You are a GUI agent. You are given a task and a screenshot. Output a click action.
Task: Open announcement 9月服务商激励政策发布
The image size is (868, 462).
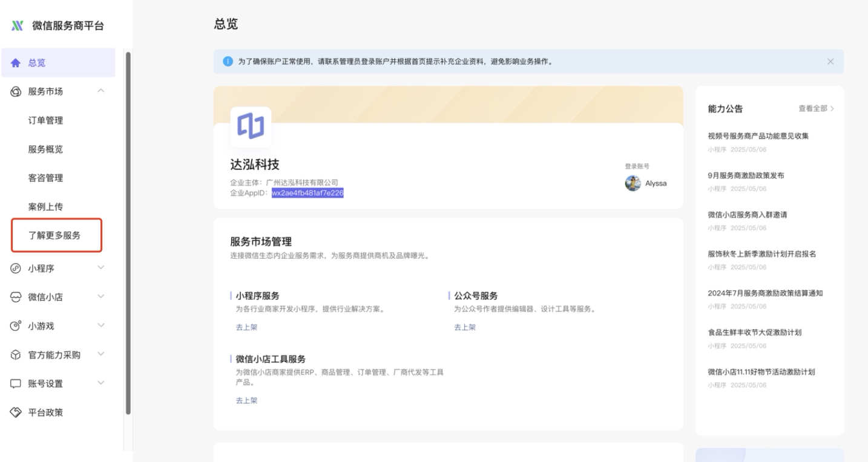[746, 175]
